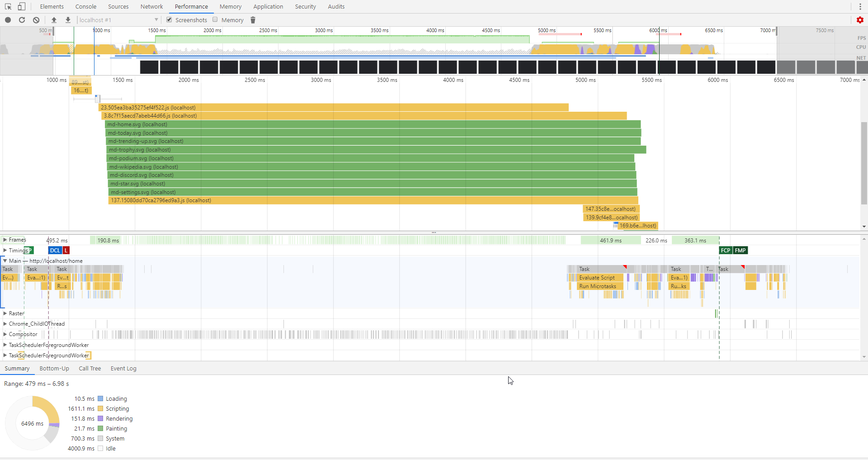868x460 pixels.
Task: Clear the performance recording
Action: tap(36, 20)
